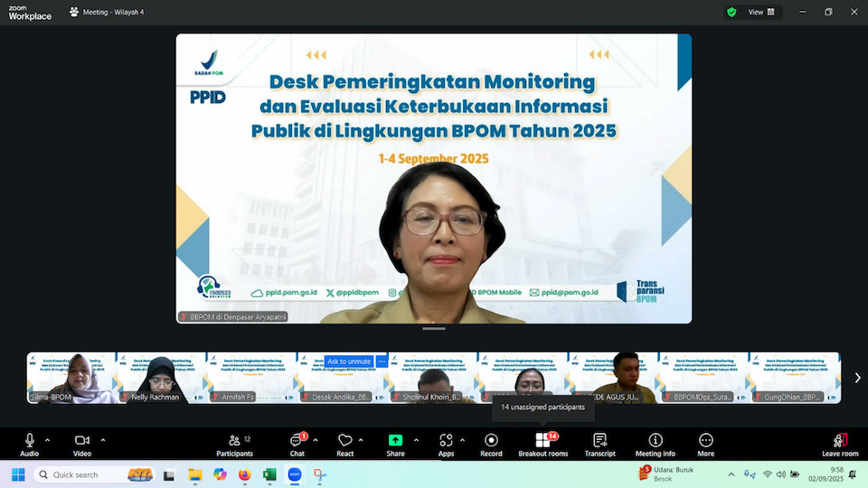This screenshot has height=488, width=868.
Task: Toggle the Video camera button
Action: coord(82,445)
